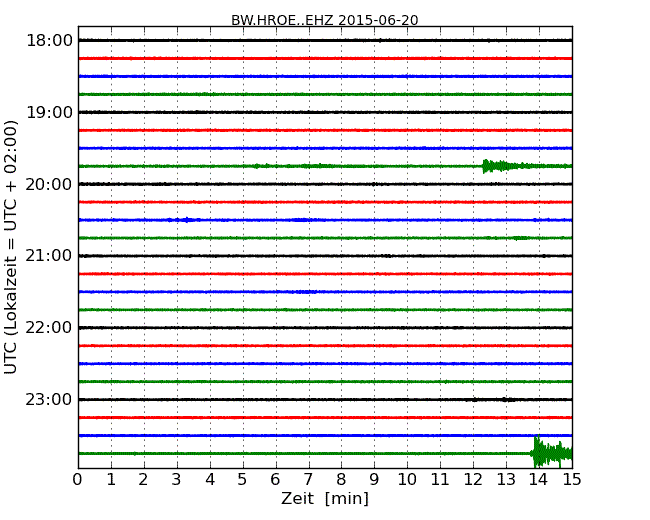The image size is (650, 520).
Task: Click the small bump on the 20:45 green trace near minute 13
Action: 520,238
